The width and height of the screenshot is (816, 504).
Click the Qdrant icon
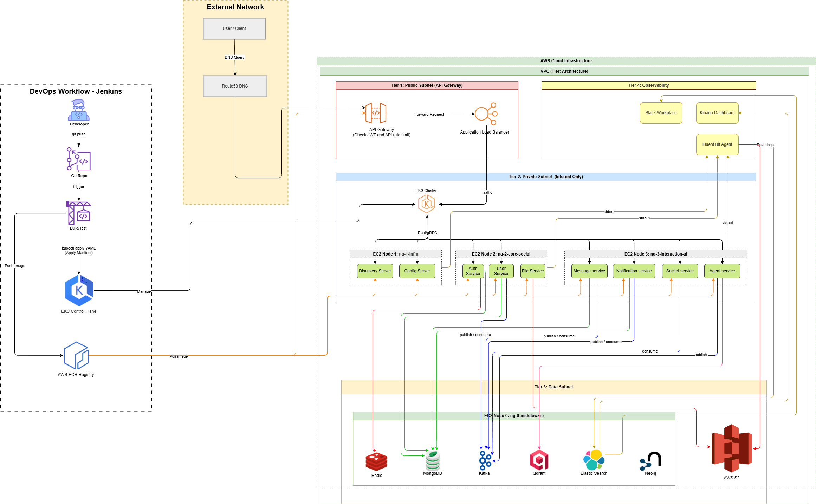(539, 460)
